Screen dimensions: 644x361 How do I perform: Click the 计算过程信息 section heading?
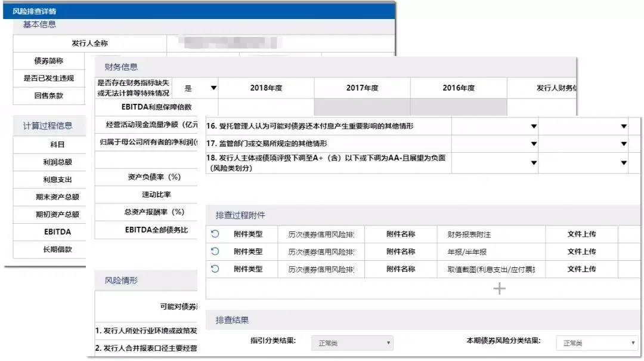[48, 126]
